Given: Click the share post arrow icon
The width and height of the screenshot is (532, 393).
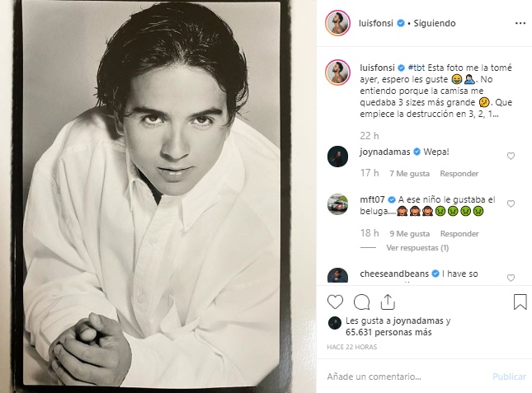Looking at the screenshot, I should (387, 302).
